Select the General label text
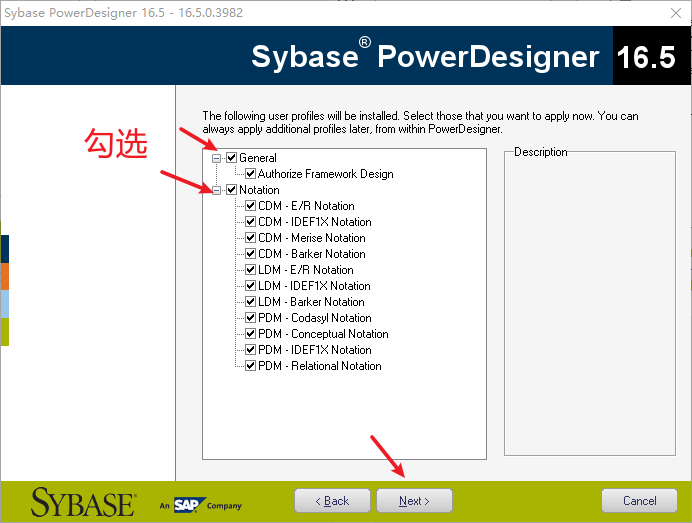Image resolution: width=692 pixels, height=523 pixels. [x=258, y=158]
